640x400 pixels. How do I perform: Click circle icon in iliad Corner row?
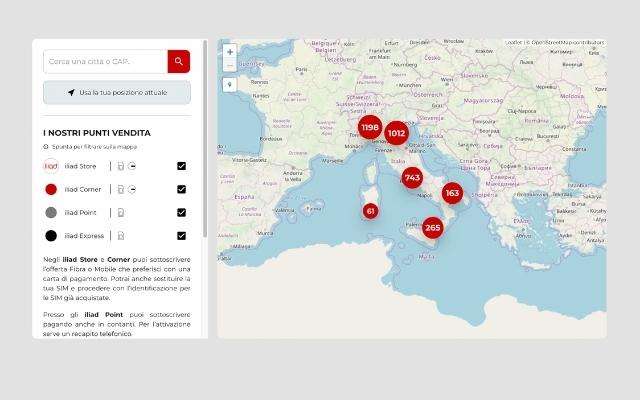point(131,189)
